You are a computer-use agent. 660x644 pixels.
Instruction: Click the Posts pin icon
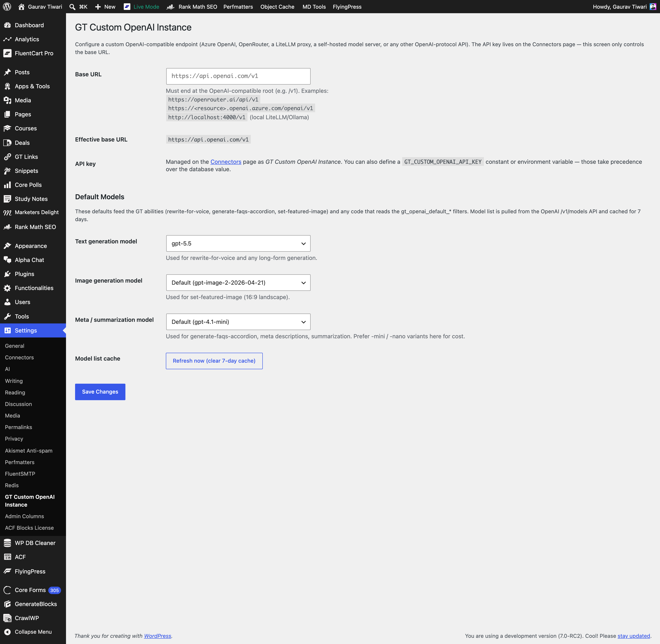click(7, 72)
